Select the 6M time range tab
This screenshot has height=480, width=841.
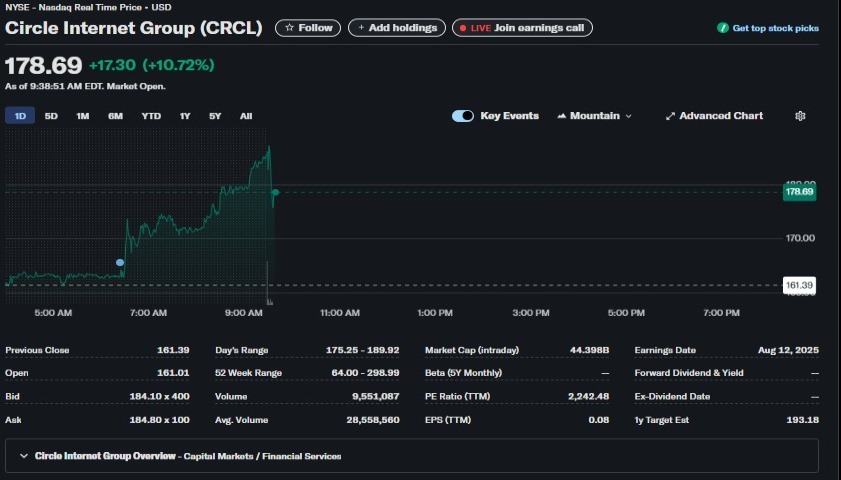point(115,116)
